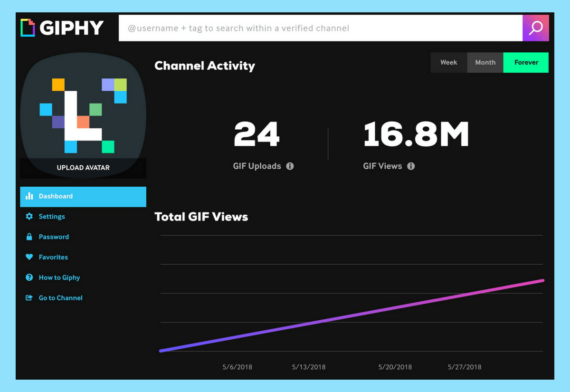Click the Favorites heart icon
Image resolution: width=570 pixels, height=392 pixels.
pyautogui.click(x=29, y=257)
